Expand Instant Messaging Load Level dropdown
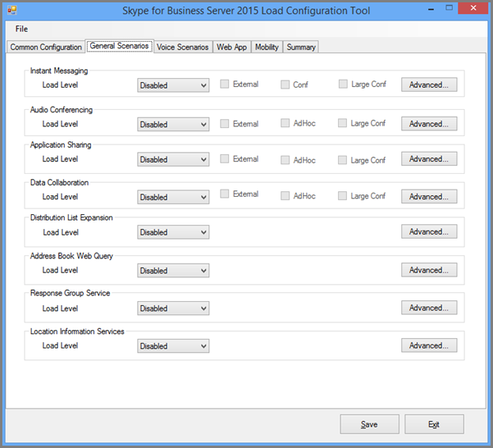Viewport: 493px width, 448px height. pos(173,85)
